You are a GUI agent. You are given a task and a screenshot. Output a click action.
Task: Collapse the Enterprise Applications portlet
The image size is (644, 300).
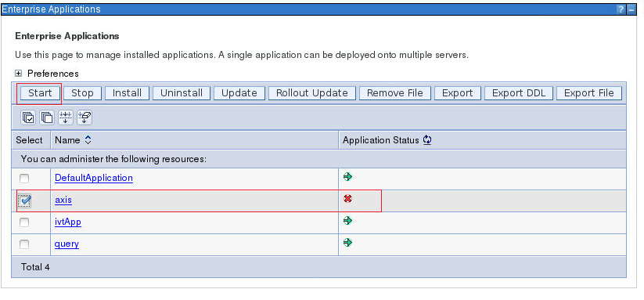631,9
